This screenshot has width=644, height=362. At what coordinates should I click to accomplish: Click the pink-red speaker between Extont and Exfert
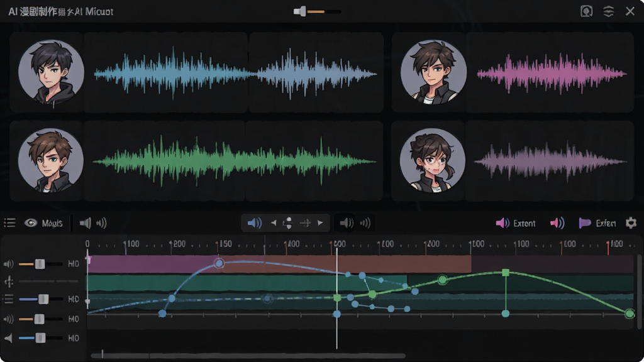click(557, 223)
